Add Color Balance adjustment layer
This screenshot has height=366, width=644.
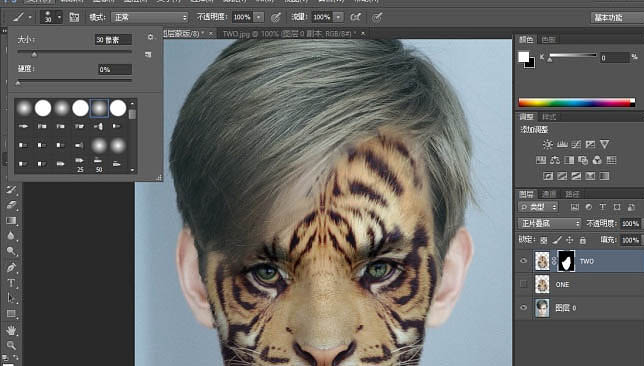pyautogui.click(x=555, y=160)
